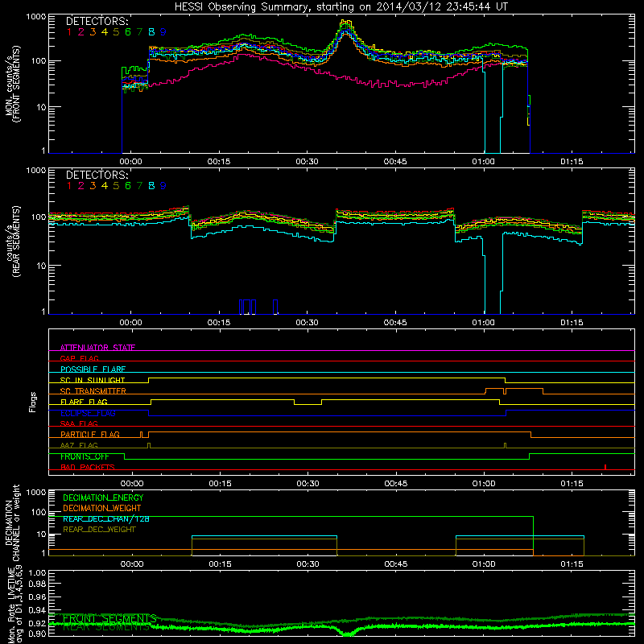Click the REAR_DEC_CHAN/128 legend entry
Image resolution: width=644 pixels, height=644 pixels.
pos(106,519)
